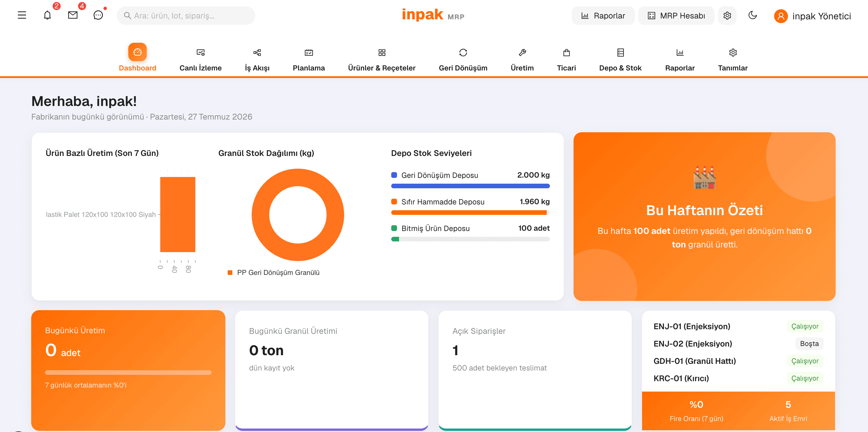868x432 pixels.
Task: Click the 500 adet bekleyen teslimat text
Action: coord(499,368)
